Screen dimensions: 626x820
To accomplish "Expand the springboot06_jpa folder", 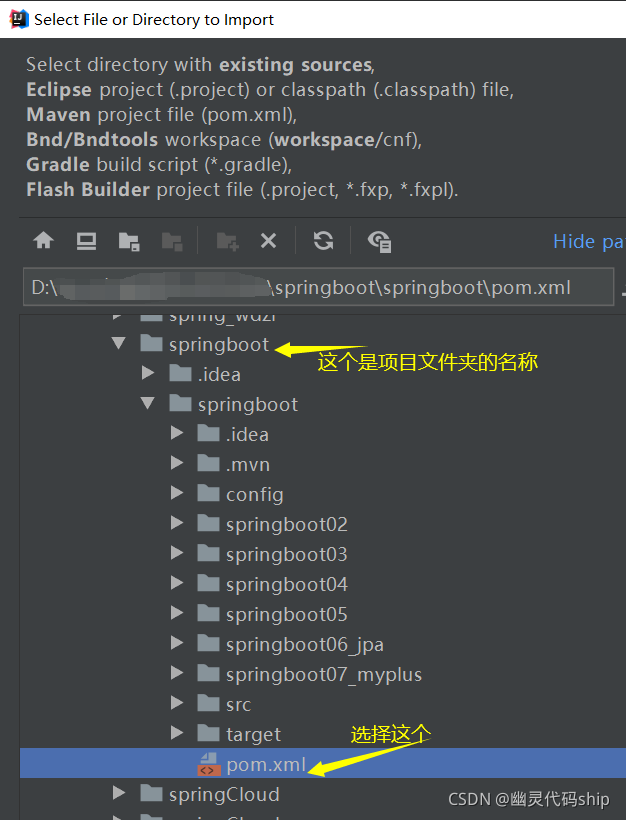I will pyautogui.click(x=177, y=643).
